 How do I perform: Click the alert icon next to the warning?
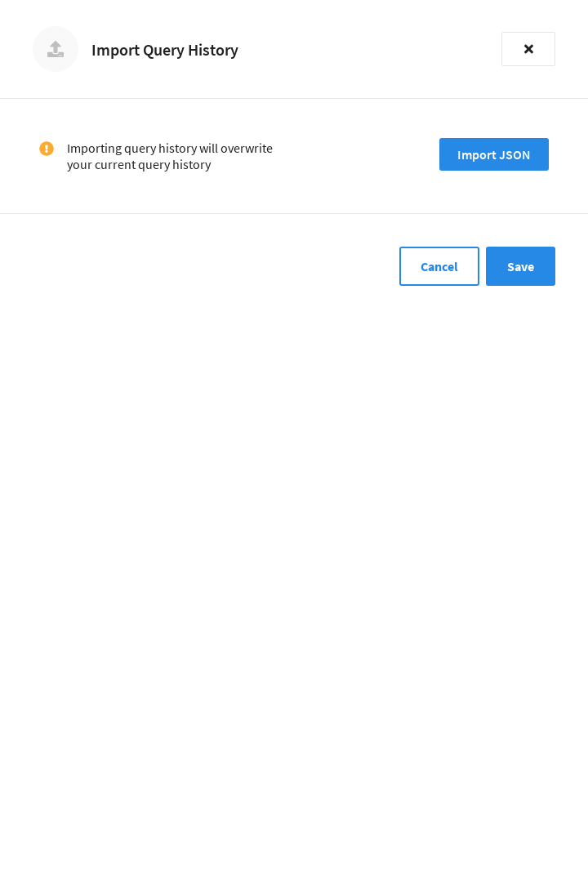[46, 149]
